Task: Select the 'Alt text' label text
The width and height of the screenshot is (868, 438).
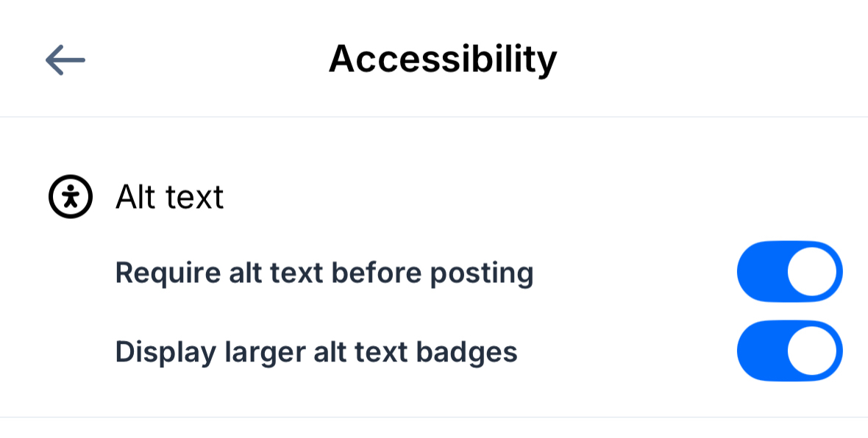Action: coord(169,197)
